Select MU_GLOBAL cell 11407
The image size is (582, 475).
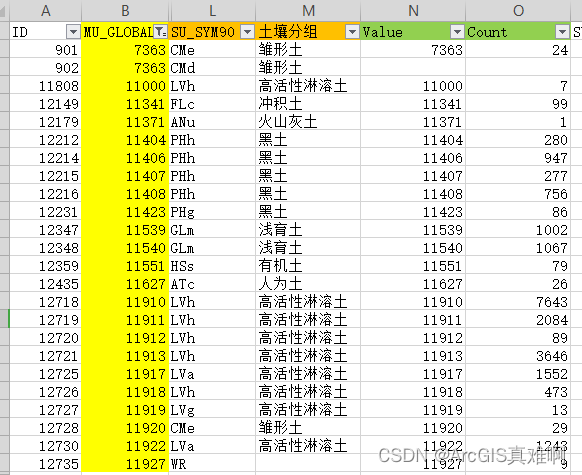[x=125, y=176]
